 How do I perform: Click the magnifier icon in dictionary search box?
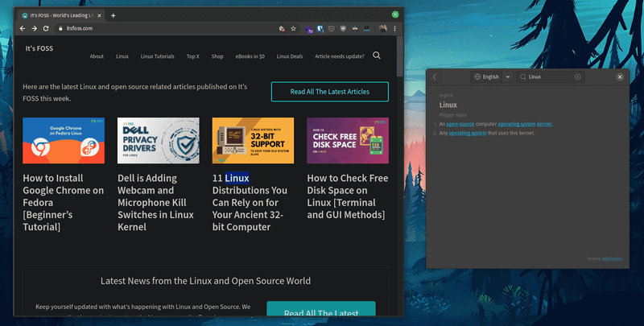[x=522, y=76]
